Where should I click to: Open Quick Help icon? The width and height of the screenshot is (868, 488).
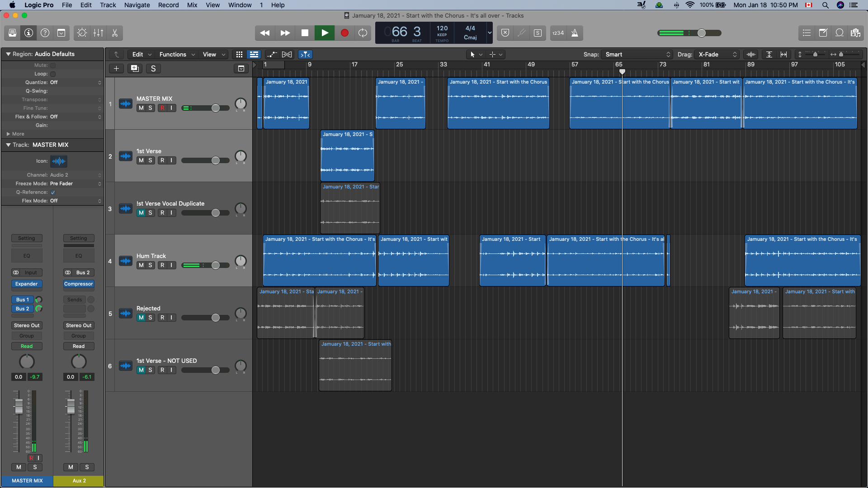pos(45,33)
